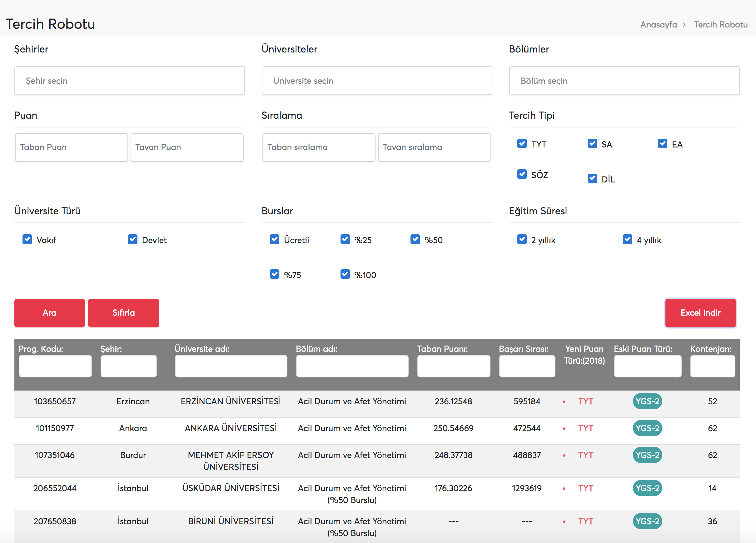Download results with Excel indir button
The image size is (756, 543).
pos(700,313)
